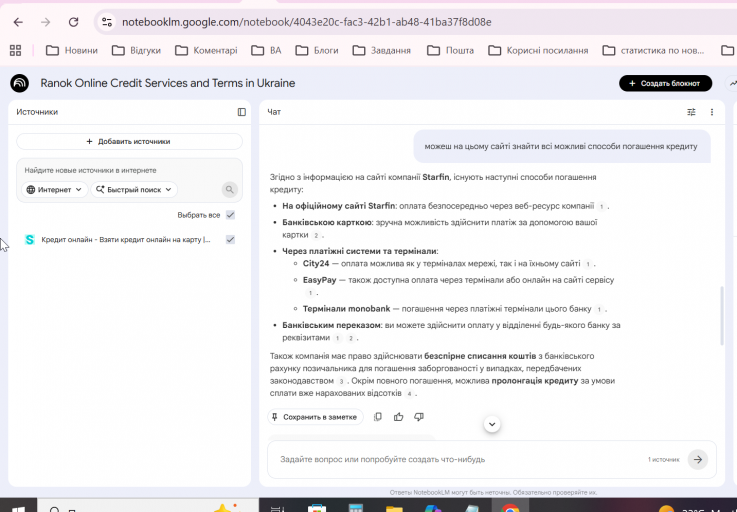Image resolution: width=737 pixels, height=512 pixels.
Task: Click the chat panel scrollbar
Action: (x=722, y=316)
